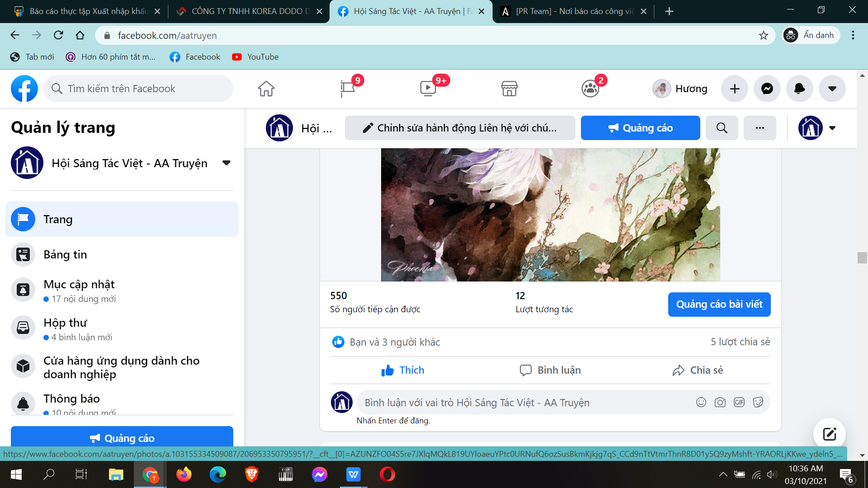Click Ẩn danh incognito indicator
Screen dimensions: 868x488
tap(811, 35)
